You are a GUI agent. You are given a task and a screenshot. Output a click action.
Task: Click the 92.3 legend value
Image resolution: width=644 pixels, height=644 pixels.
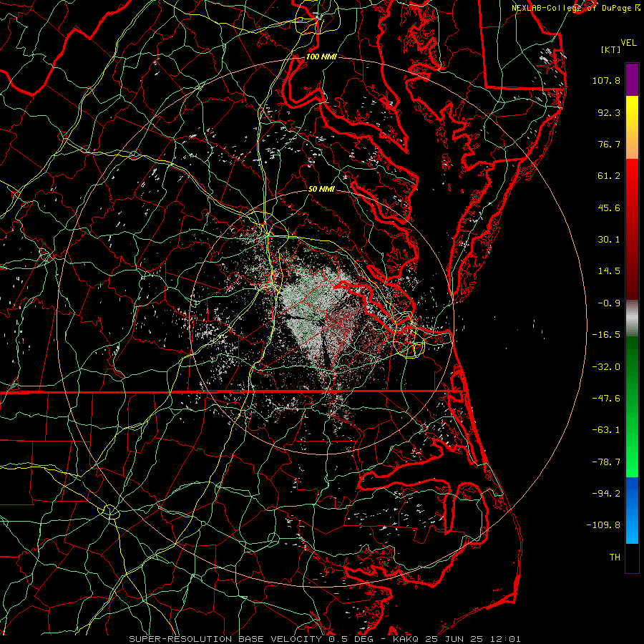coord(609,112)
